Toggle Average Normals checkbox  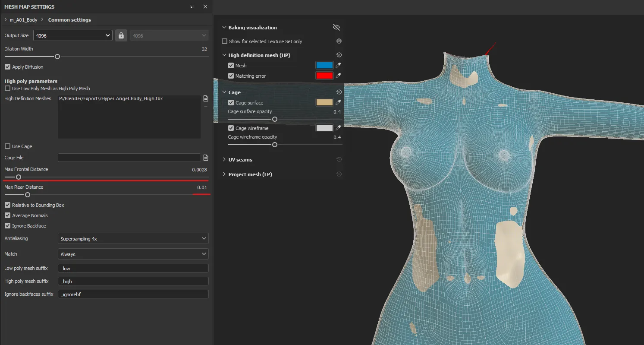[7, 215]
